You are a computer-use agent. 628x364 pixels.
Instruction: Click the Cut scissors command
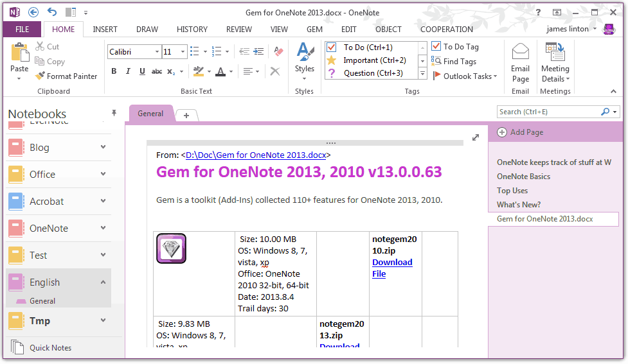coord(48,46)
